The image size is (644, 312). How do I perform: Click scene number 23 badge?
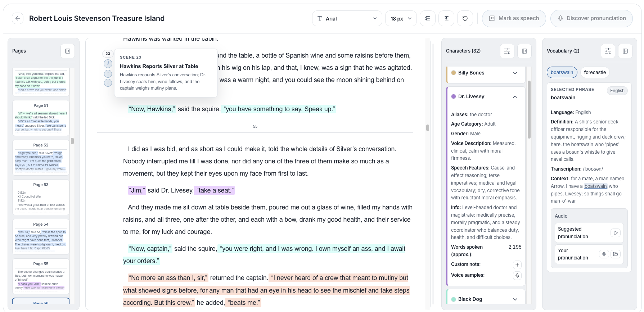coord(108,54)
